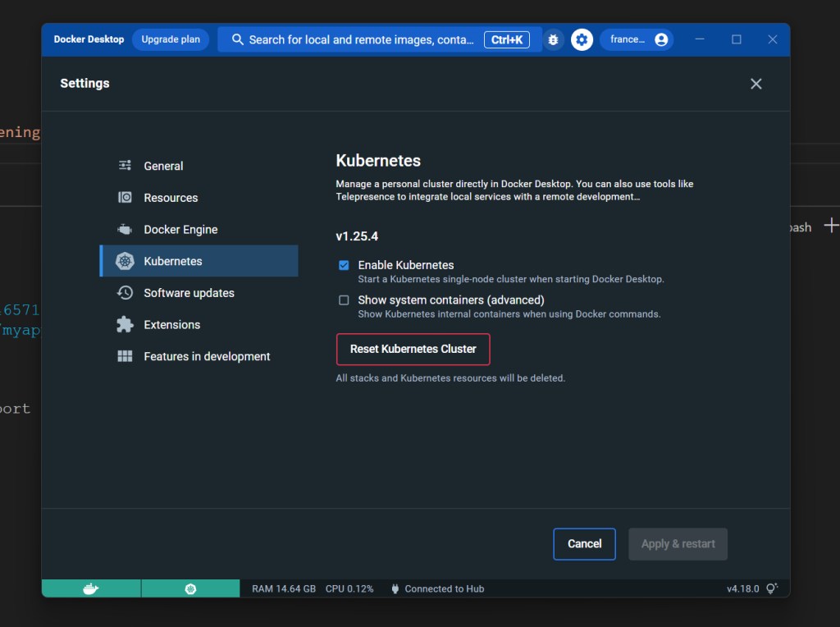This screenshot has width=840, height=627.
Task: Click the Kubernetes status icon in the status bar
Action: click(x=190, y=588)
